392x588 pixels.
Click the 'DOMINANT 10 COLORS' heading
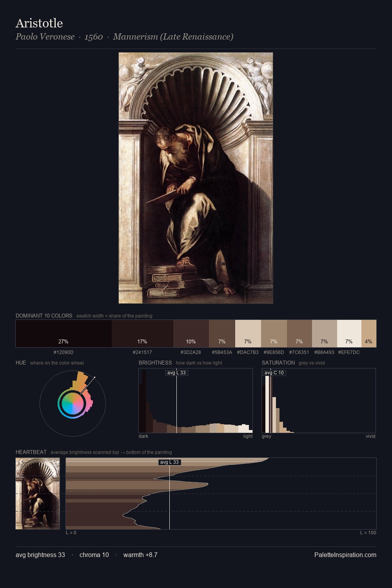pyautogui.click(x=44, y=316)
